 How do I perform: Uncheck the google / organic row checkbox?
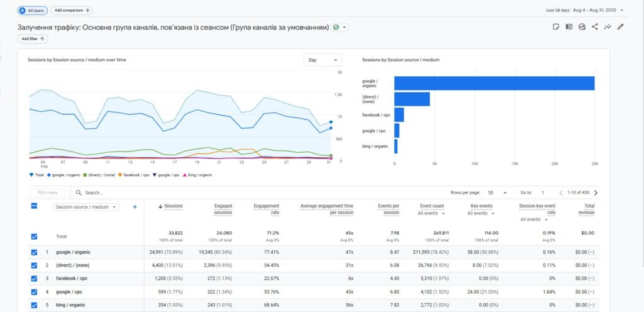coord(35,252)
